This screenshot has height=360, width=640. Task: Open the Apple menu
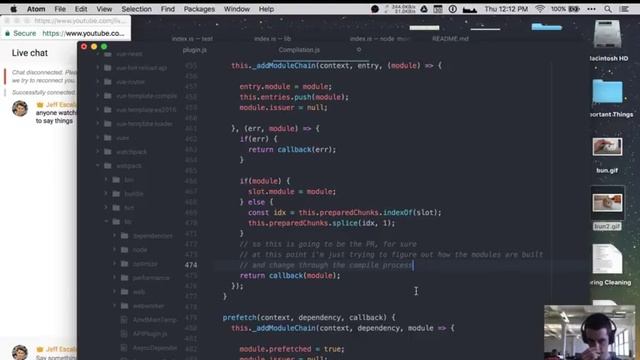pos(13,9)
